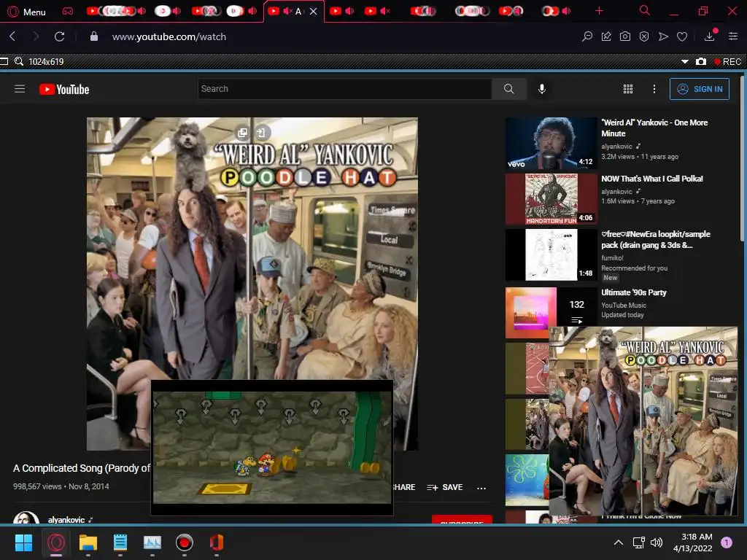747x560 pixels.
Task: Open NewEra loopkit/sample pack video
Action: pyautogui.click(x=551, y=254)
